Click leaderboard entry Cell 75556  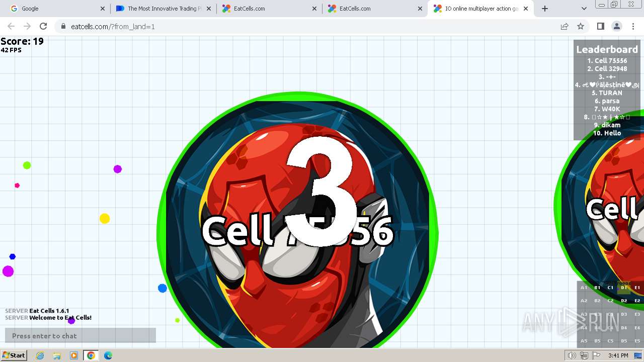coord(607,61)
